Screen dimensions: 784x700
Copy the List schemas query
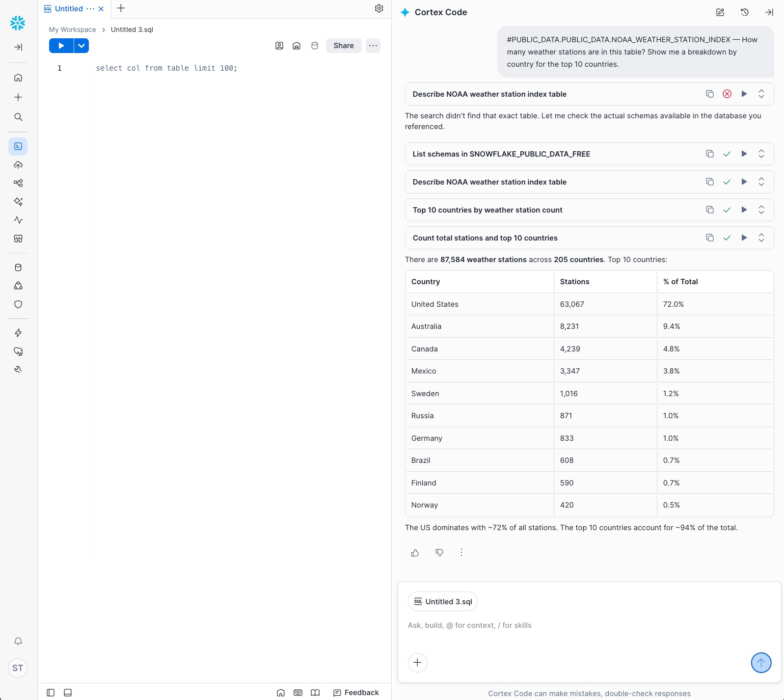pyautogui.click(x=709, y=154)
